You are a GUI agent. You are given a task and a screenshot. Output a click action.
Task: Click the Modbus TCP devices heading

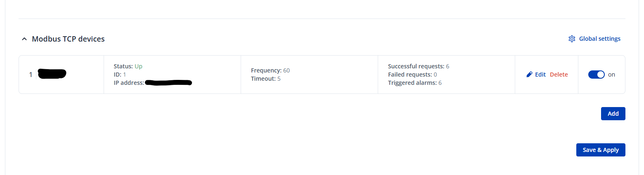pos(68,39)
